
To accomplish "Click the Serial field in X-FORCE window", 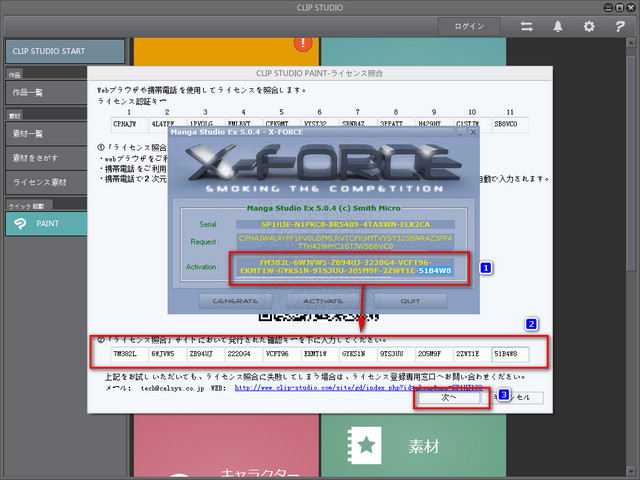I will coord(345,224).
